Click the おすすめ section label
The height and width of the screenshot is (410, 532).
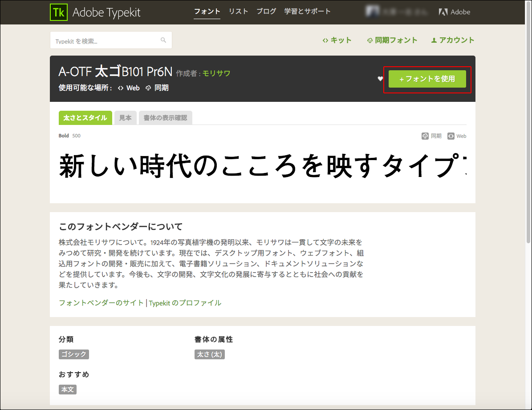pos(73,374)
